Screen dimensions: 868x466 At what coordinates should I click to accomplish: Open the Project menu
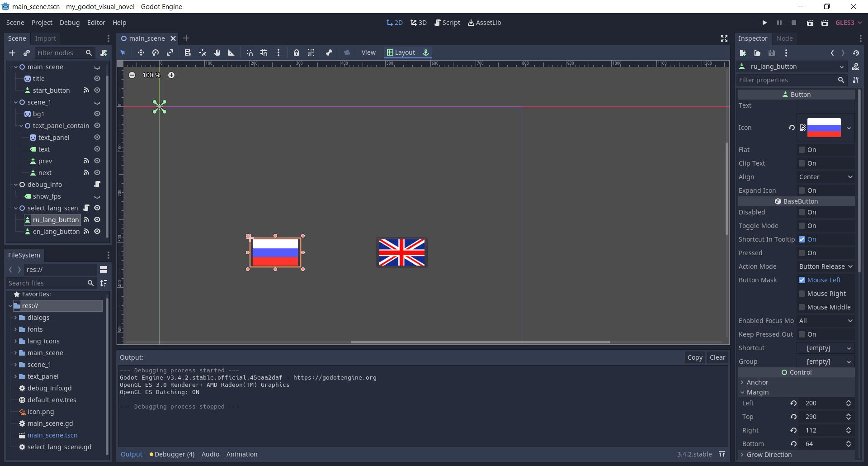pos(42,23)
